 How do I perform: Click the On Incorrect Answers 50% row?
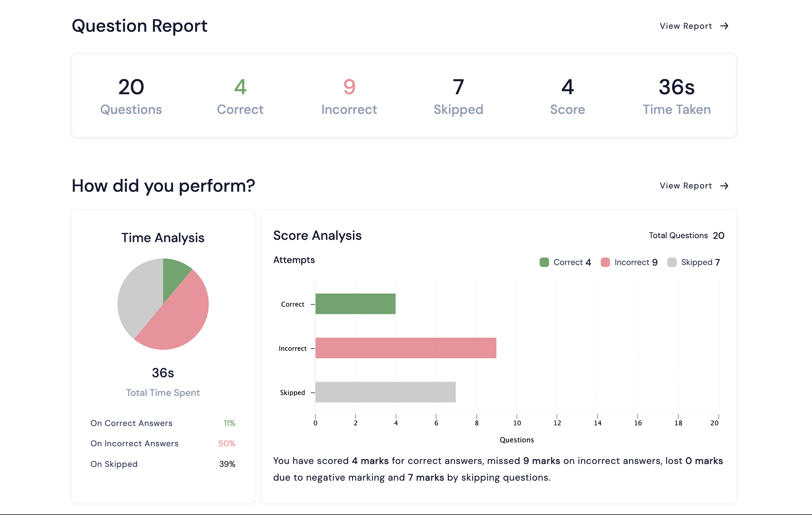[162, 444]
